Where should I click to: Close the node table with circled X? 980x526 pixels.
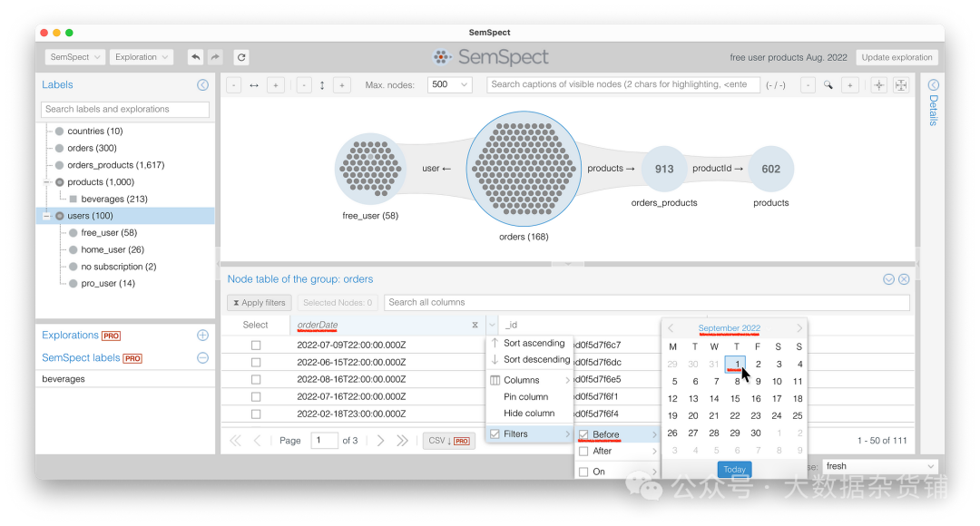tap(904, 279)
